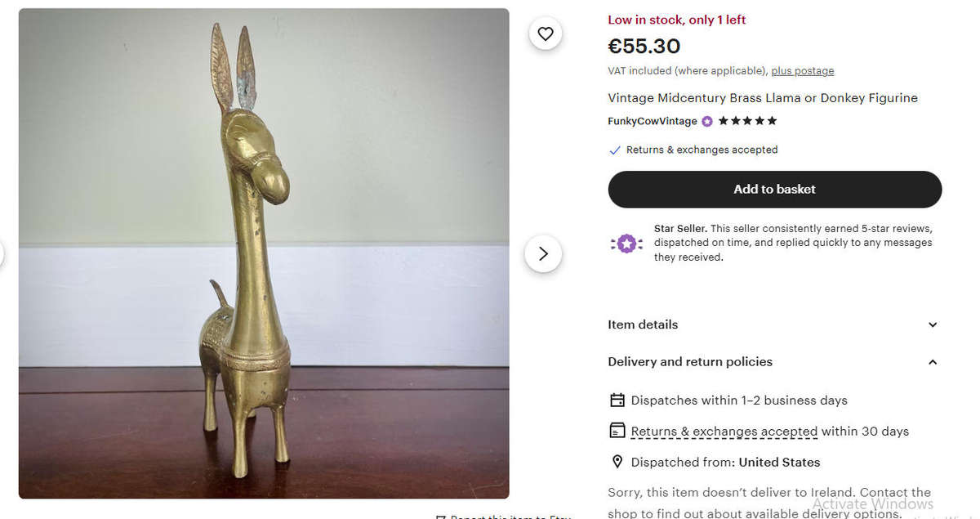This screenshot has height=519, width=980.
Task: Click the Activate Windows watermark text
Action: 872,503
